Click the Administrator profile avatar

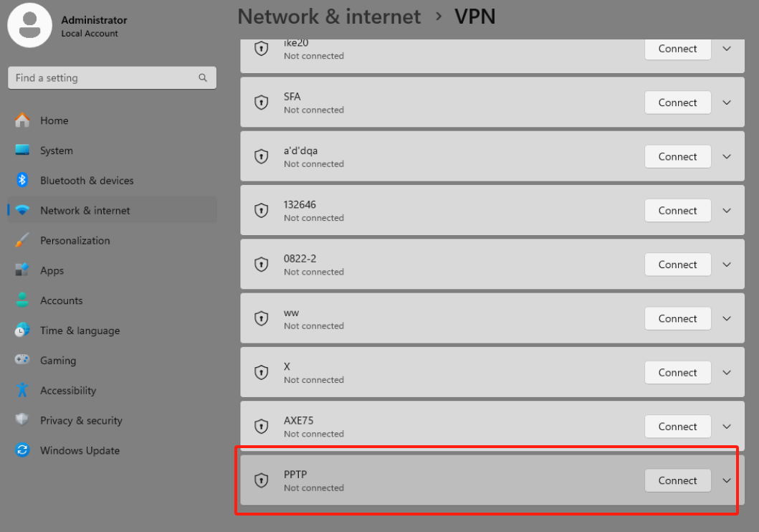pyautogui.click(x=29, y=25)
